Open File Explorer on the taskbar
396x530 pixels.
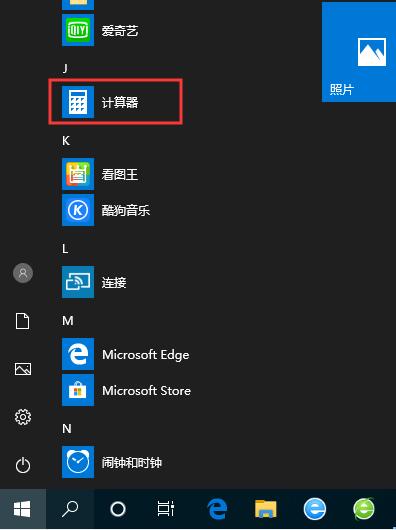[266, 509]
